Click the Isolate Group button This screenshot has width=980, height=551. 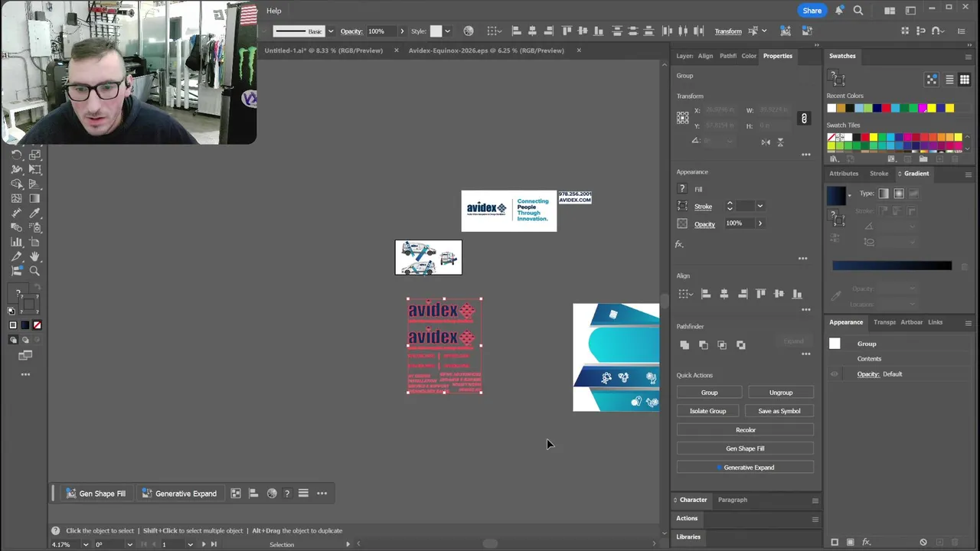point(707,411)
